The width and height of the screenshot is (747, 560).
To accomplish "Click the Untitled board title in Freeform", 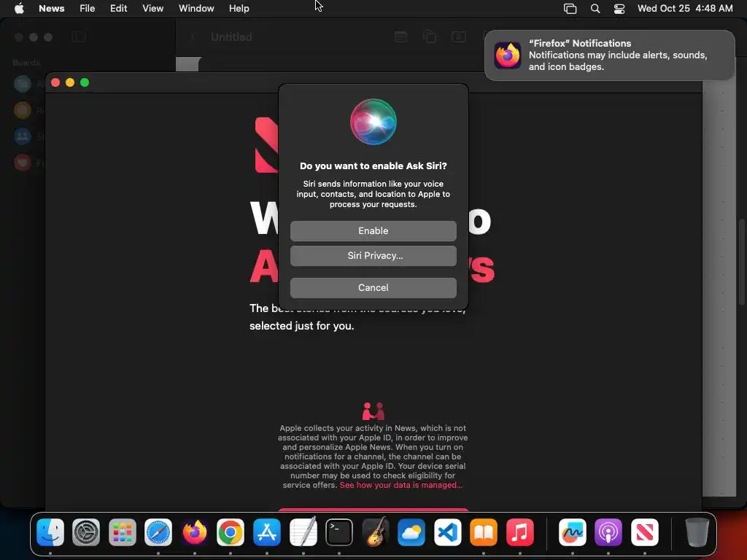I will click(x=231, y=37).
